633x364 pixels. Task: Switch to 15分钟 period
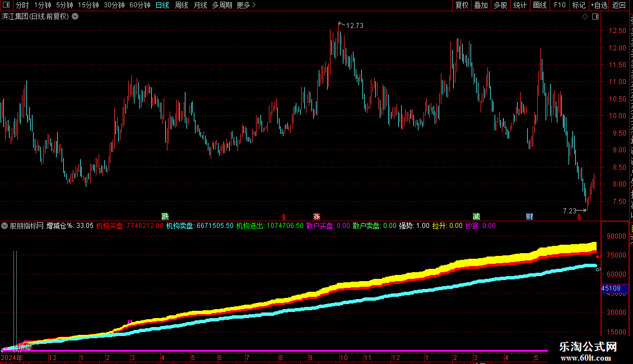click(x=89, y=5)
